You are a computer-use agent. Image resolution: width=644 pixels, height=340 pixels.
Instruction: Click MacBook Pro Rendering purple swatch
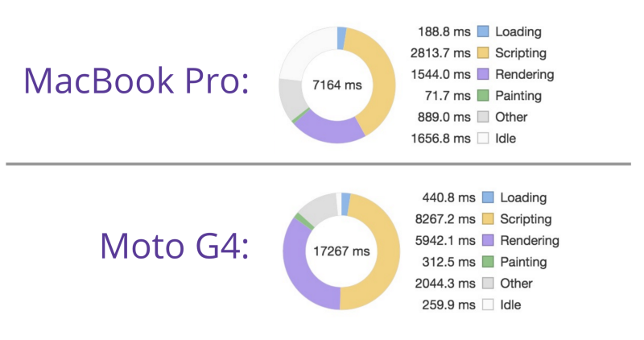[x=483, y=74]
